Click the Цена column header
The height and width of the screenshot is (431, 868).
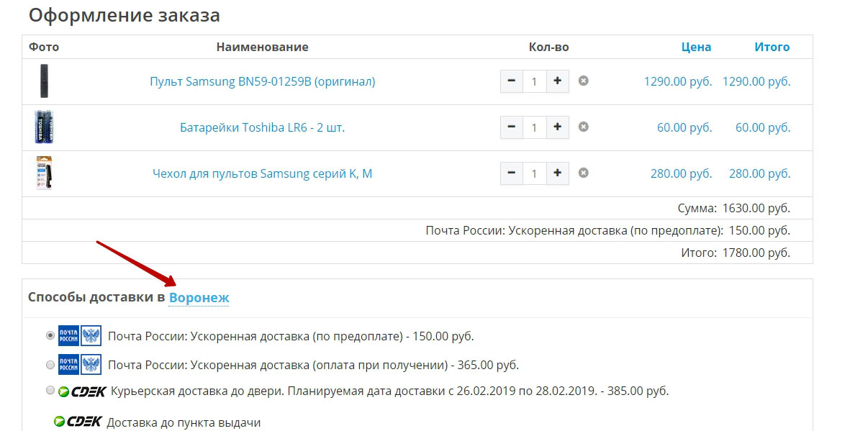click(x=696, y=47)
